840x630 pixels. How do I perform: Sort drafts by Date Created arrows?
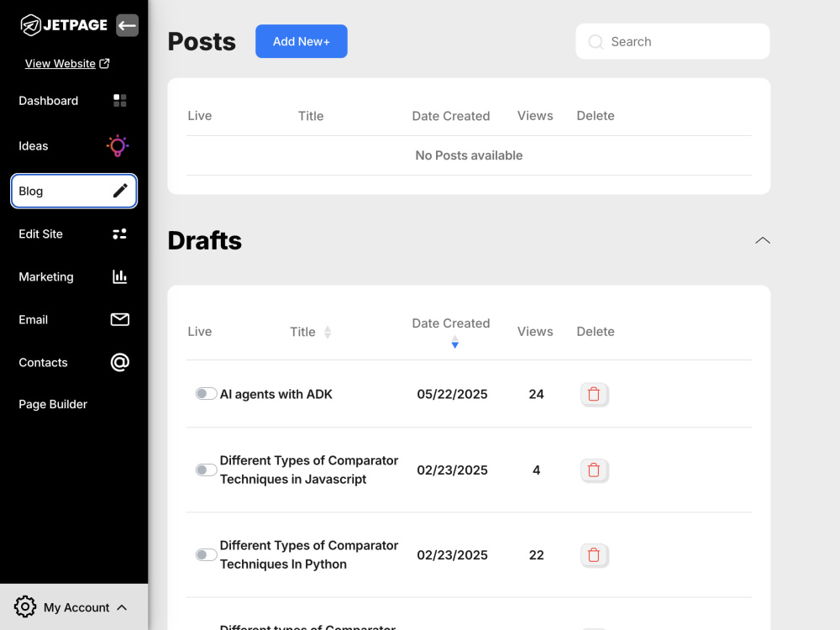pos(454,342)
